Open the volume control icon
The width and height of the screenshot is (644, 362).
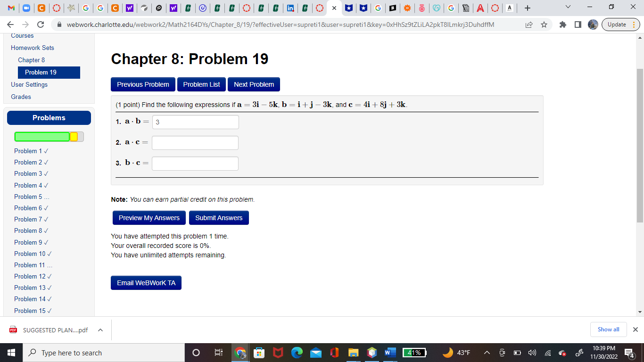[532, 353]
